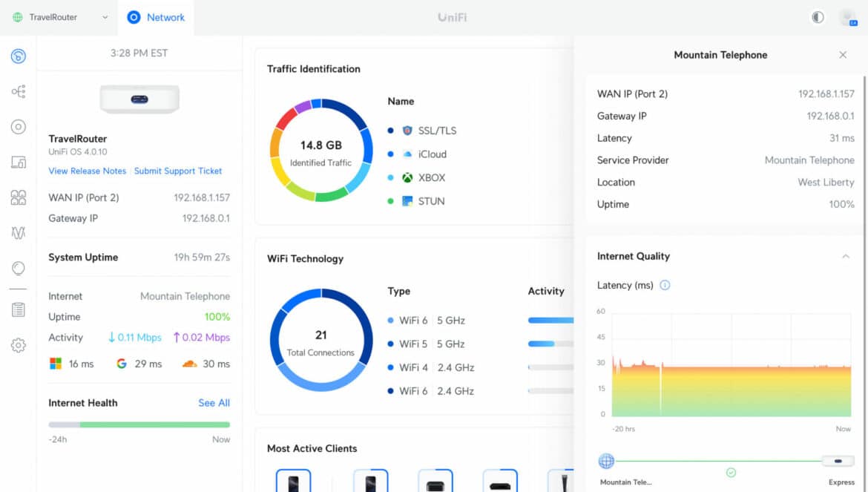Click the West Liberty location value
The width and height of the screenshot is (868, 492).
point(826,182)
